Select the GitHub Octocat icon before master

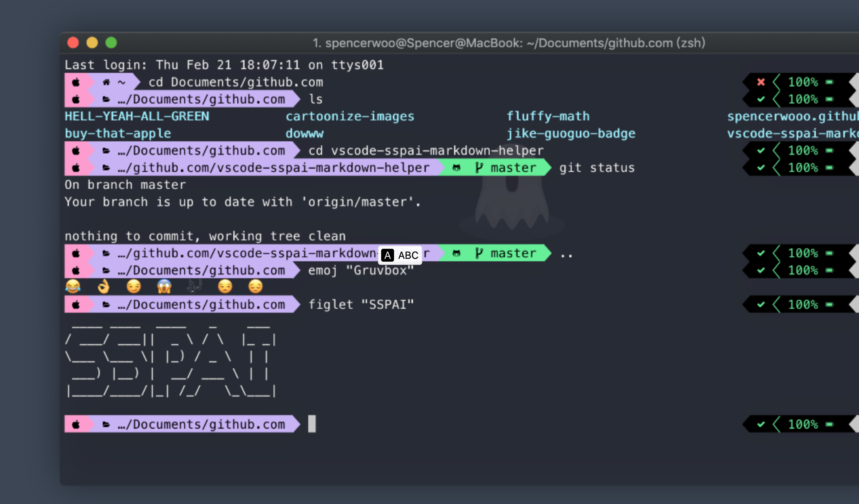(456, 167)
